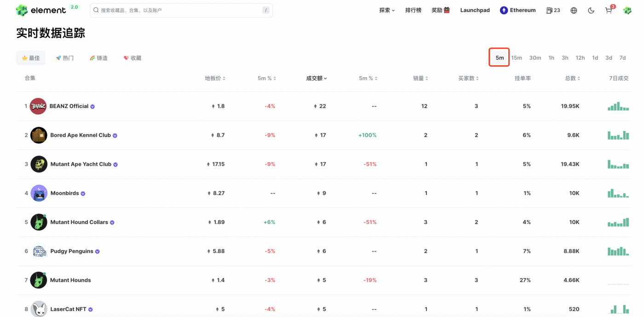
Task: Open Bored Ape Kennel Club collection
Action: pyautogui.click(x=80, y=135)
